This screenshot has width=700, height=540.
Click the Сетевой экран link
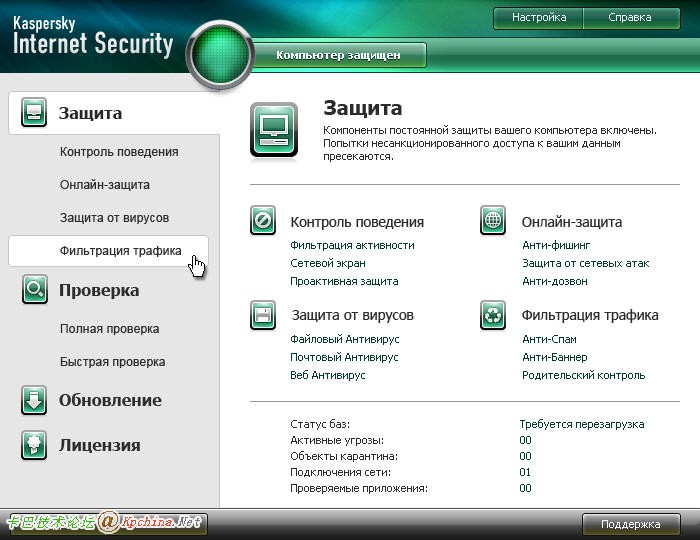point(328,263)
